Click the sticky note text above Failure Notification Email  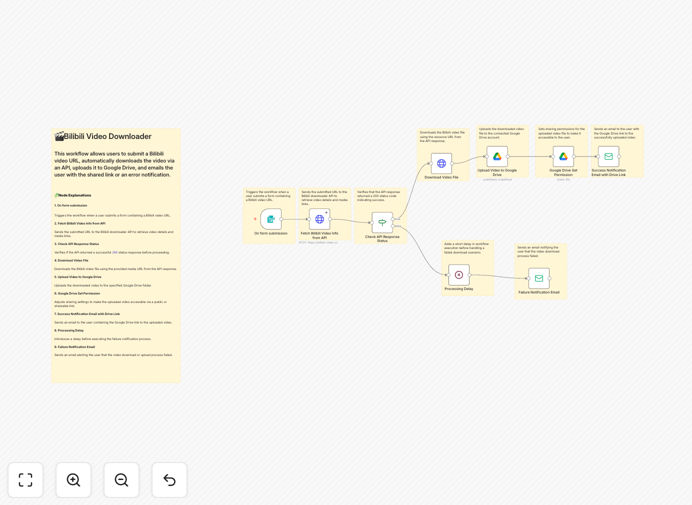point(538,252)
